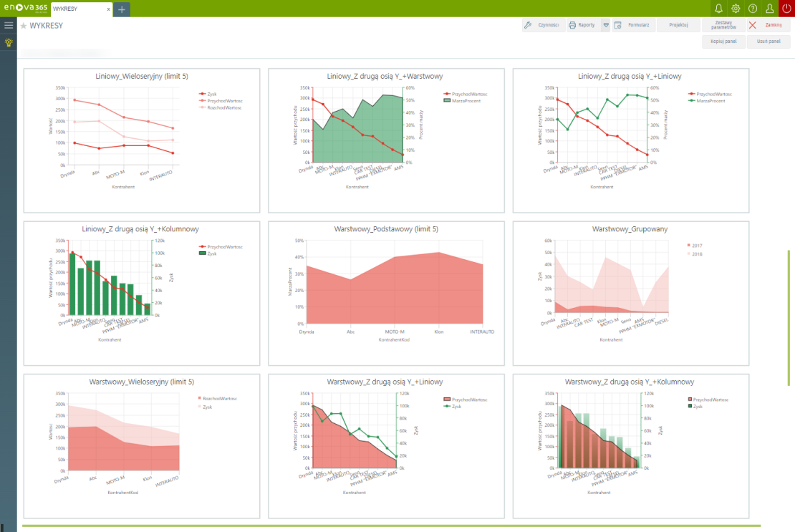Click the yellow lightbulb sidebar icon
Image resolution: width=795 pixels, height=532 pixels.
(9, 42)
